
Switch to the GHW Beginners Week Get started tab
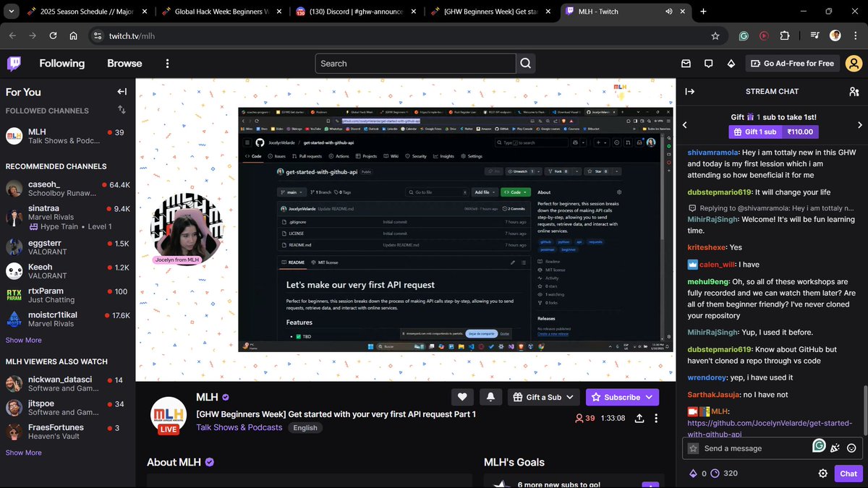[490, 12]
